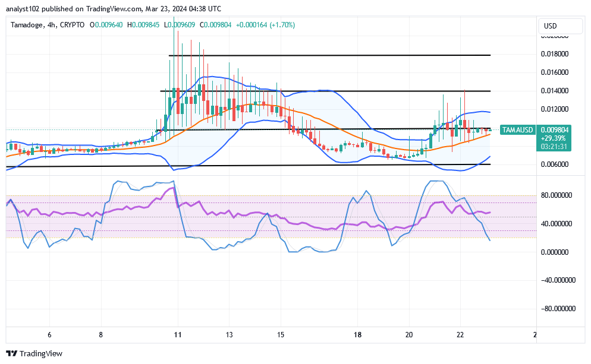
Task: Click the +29.39% value in the price tag
Action: click(x=553, y=138)
